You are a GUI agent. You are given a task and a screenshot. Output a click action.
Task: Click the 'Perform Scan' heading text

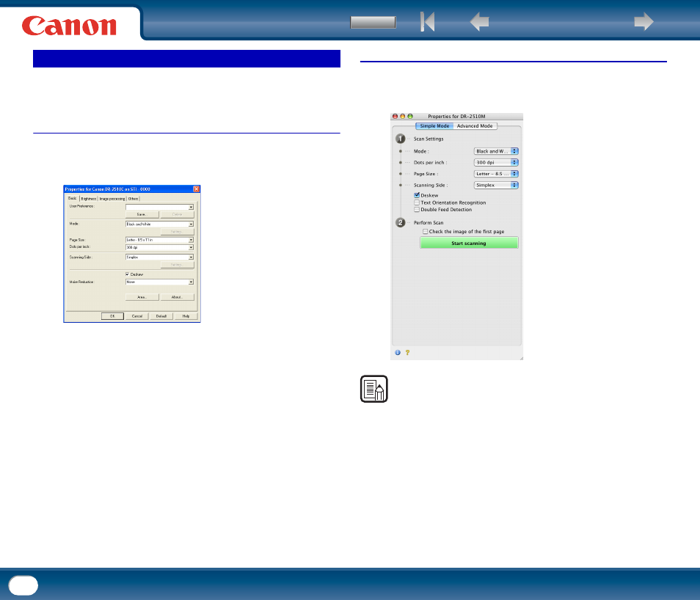pyautogui.click(x=429, y=223)
